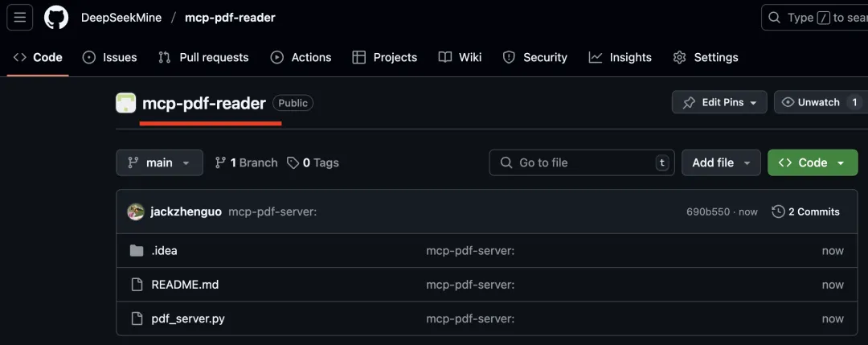Switch to the Issues tab
Image resolution: width=868 pixels, height=345 pixels.
point(109,58)
